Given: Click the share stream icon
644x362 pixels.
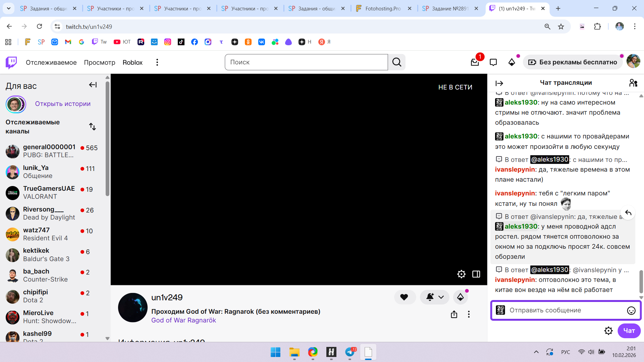Looking at the screenshot, I should tap(454, 314).
